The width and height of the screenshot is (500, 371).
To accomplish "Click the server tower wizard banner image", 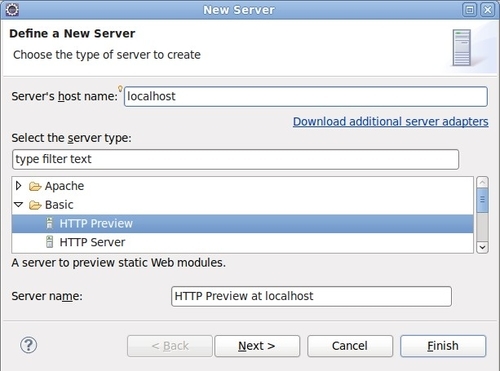I will (462, 47).
